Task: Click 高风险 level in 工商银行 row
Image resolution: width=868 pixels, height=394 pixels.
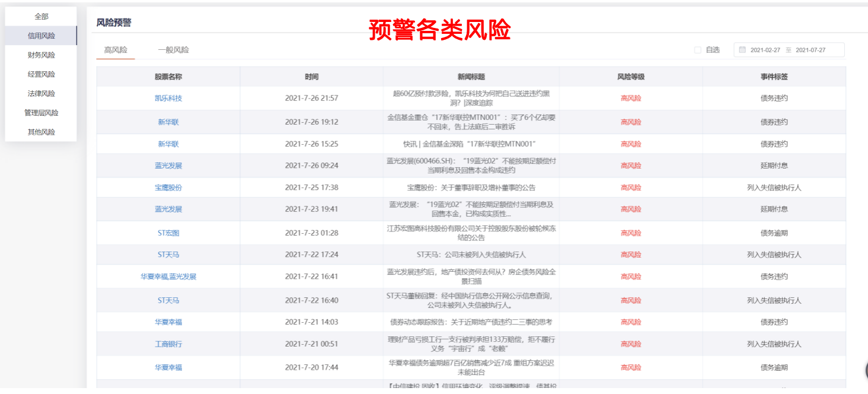Action: pyautogui.click(x=631, y=344)
